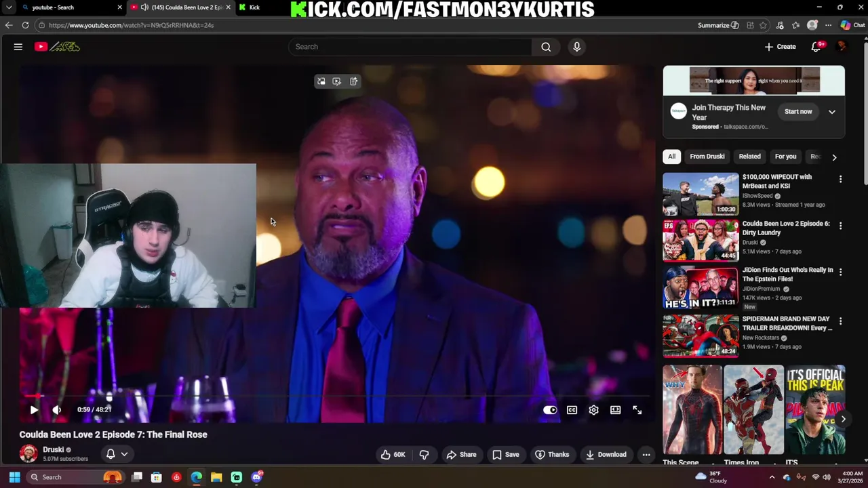Open options for $100,000 WIPEOUT video
This screenshot has height=488, width=868.
(x=840, y=180)
